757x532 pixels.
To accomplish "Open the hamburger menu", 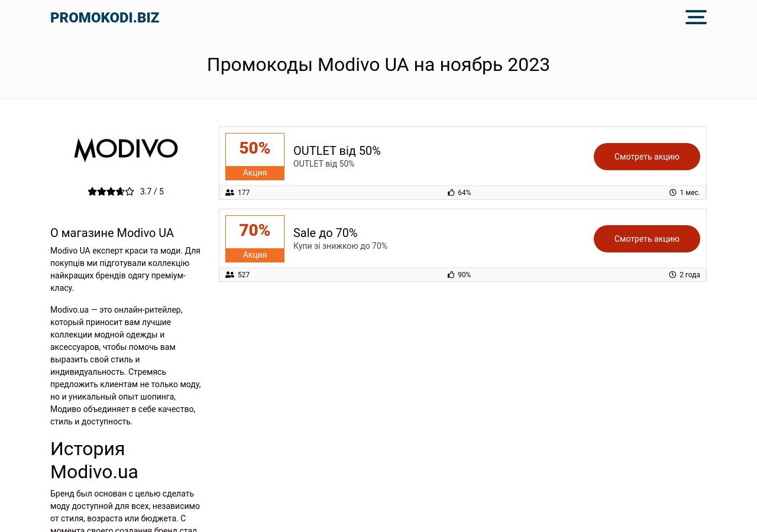I will 695,17.
